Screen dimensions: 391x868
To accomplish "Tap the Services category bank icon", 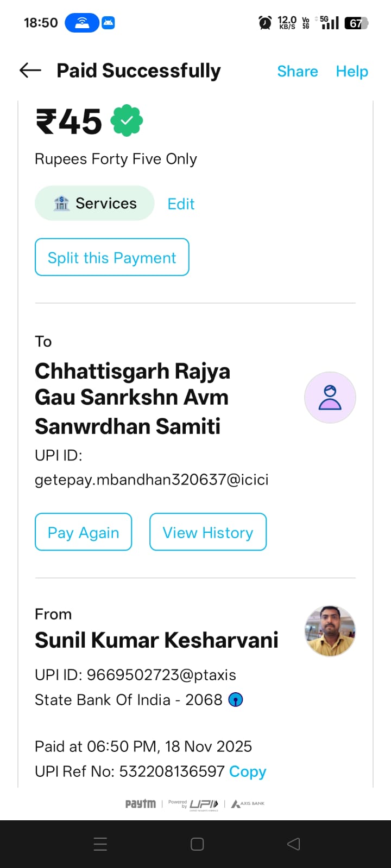I will [61, 203].
